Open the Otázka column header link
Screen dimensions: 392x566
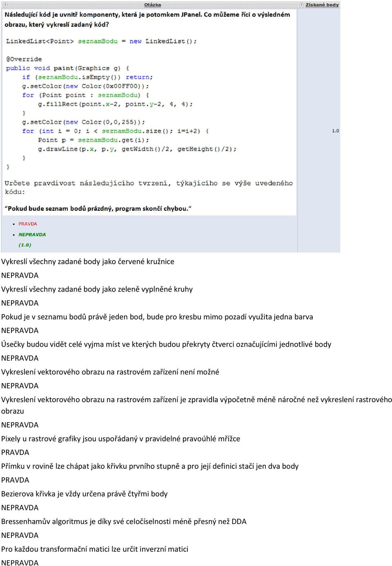[x=152, y=5]
